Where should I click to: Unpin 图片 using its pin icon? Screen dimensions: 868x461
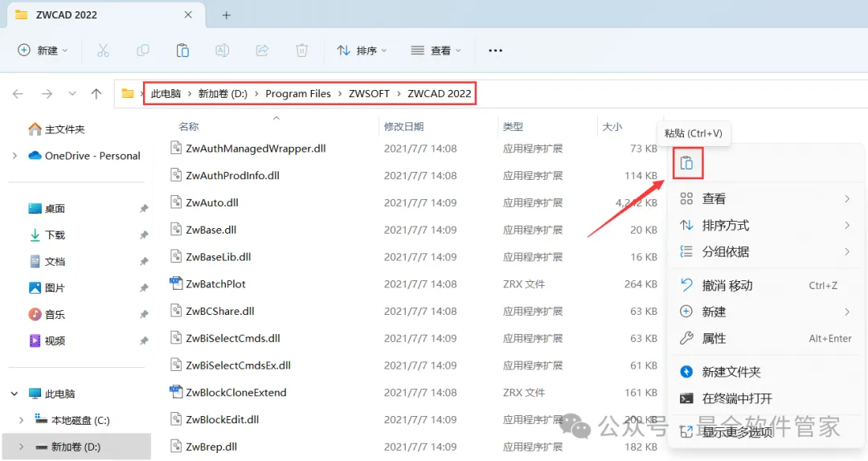[144, 288]
